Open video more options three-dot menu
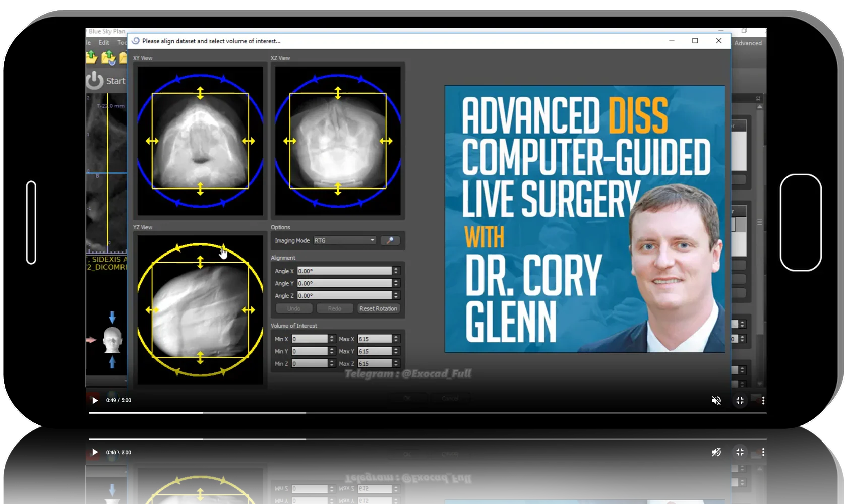 (x=763, y=400)
